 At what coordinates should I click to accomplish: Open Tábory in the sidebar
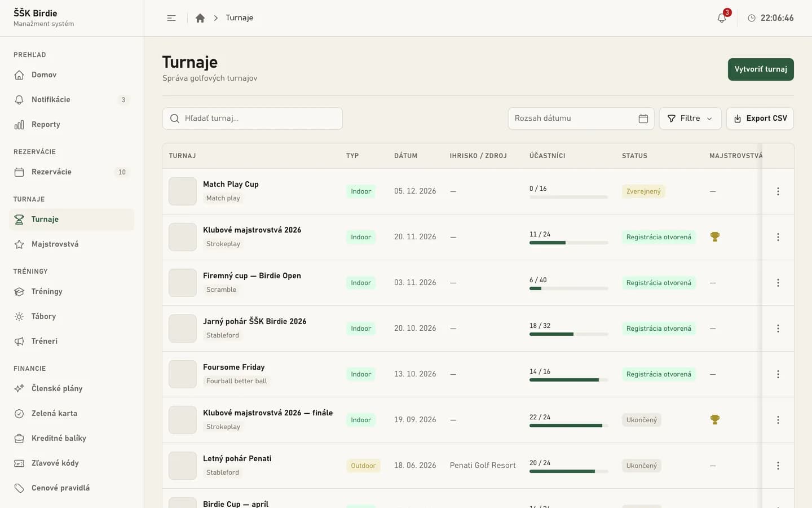coord(72,317)
